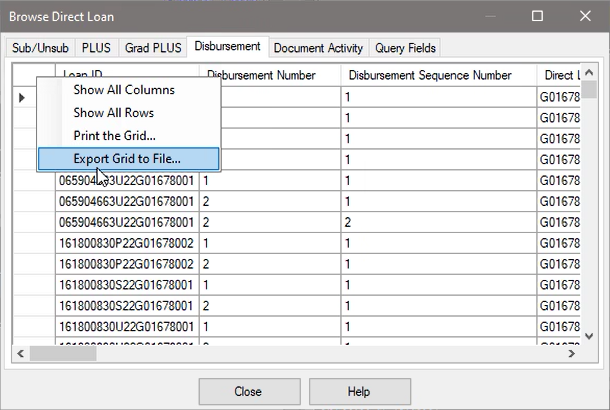Click Show All Rows menu entry
Screen dimensions: 610x410
[113, 113]
